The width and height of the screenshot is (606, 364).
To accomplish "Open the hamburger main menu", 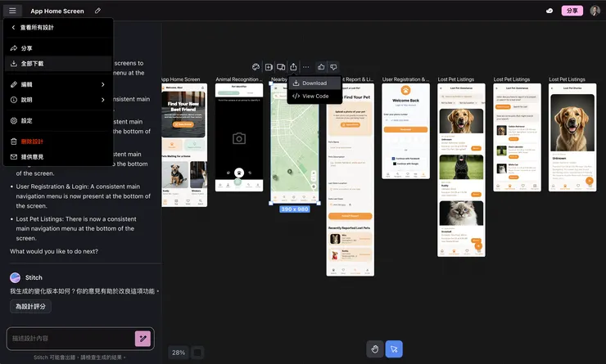I will tap(12, 11).
